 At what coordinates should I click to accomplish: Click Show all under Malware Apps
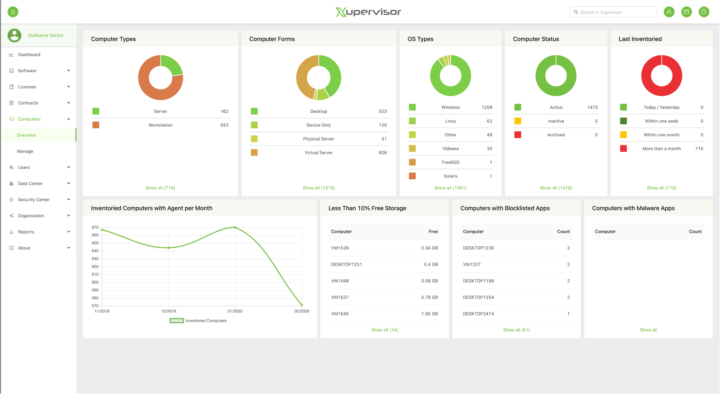pyautogui.click(x=648, y=330)
